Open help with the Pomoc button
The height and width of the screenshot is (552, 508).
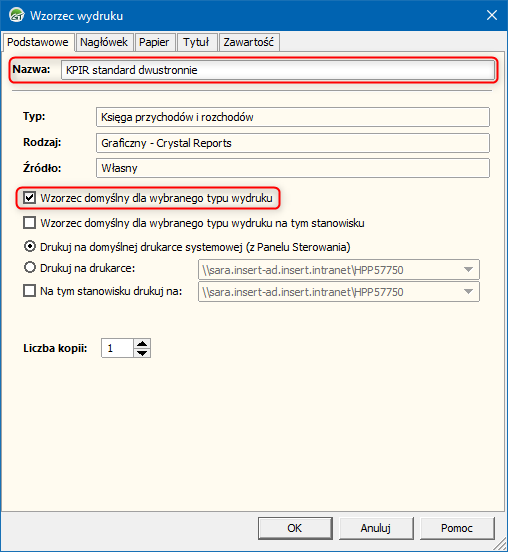pos(457,528)
